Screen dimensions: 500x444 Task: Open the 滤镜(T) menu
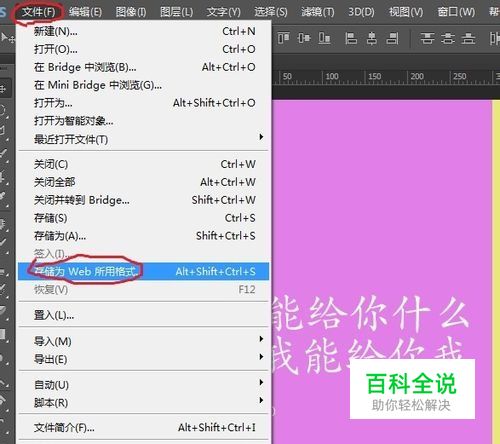[x=317, y=12]
